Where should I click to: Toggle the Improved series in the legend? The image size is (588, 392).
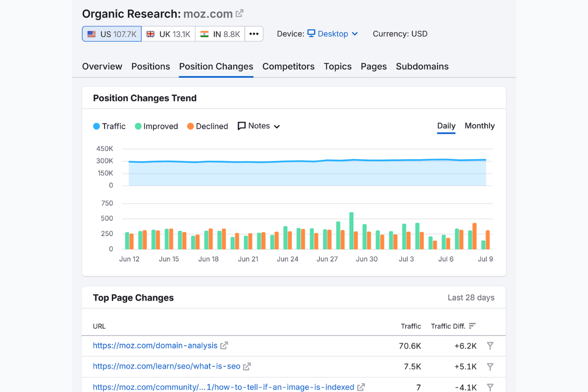tap(156, 126)
